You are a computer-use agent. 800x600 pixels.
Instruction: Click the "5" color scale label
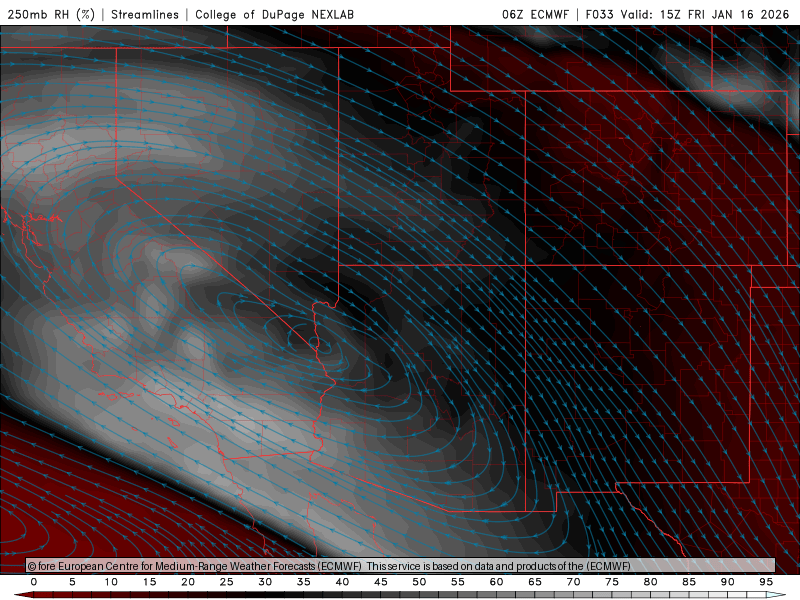point(72,582)
